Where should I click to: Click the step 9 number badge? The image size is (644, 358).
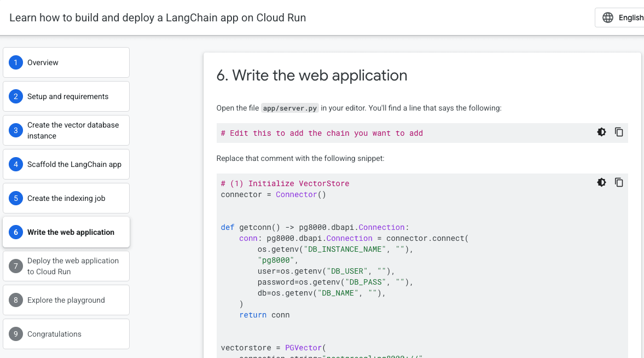tap(16, 334)
